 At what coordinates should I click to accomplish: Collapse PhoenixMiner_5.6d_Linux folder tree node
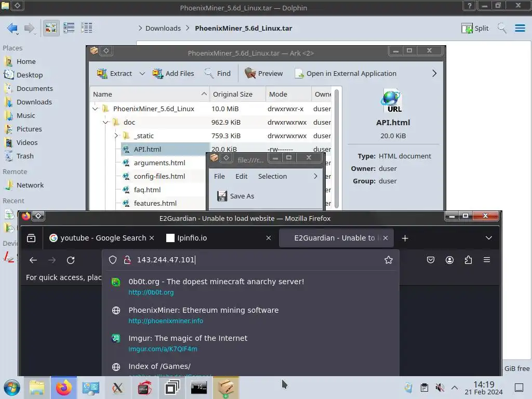click(96, 109)
